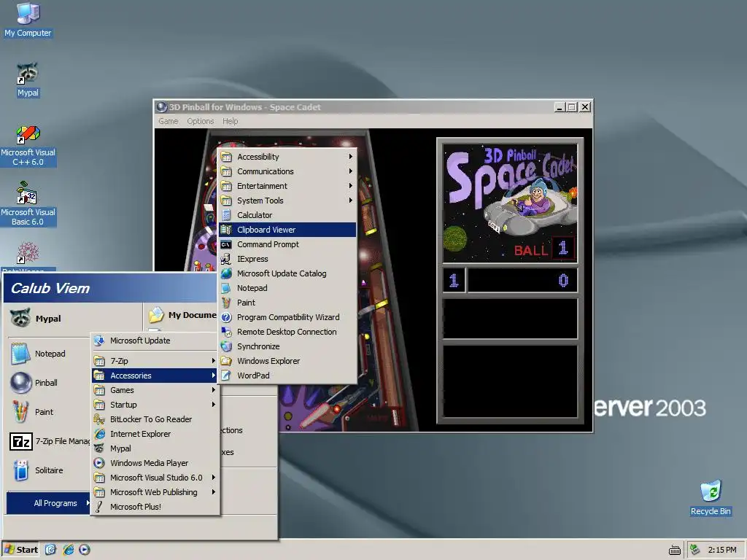This screenshot has height=560, width=747.
Task: Select Microsoft Visual Basic 6.0 desktop icon
Action: click(28, 204)
